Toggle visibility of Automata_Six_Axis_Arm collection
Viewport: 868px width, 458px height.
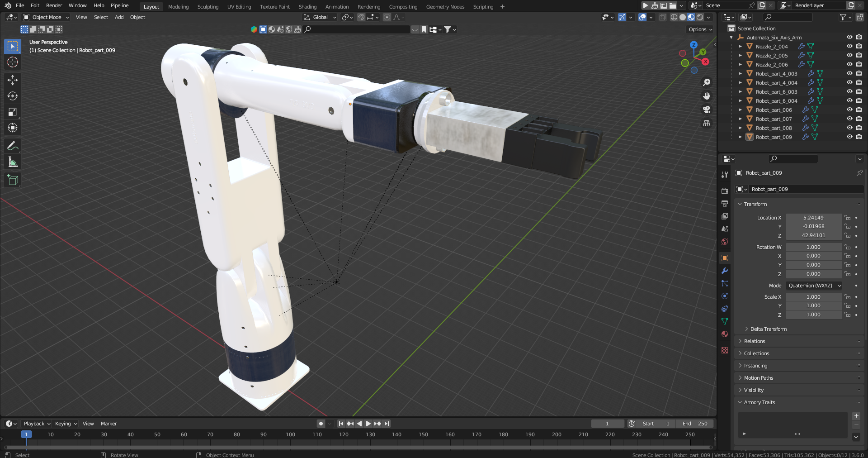click(849, 37)
